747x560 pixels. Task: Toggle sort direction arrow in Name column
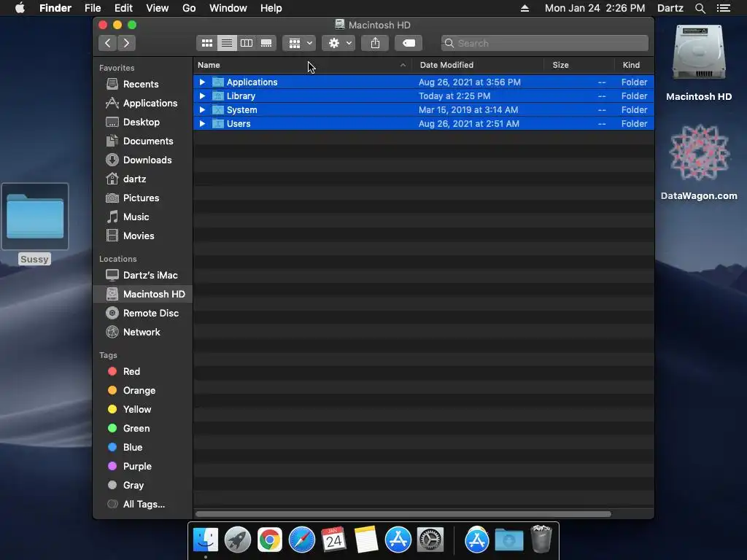pyautogui.click(x=403, y=65)
